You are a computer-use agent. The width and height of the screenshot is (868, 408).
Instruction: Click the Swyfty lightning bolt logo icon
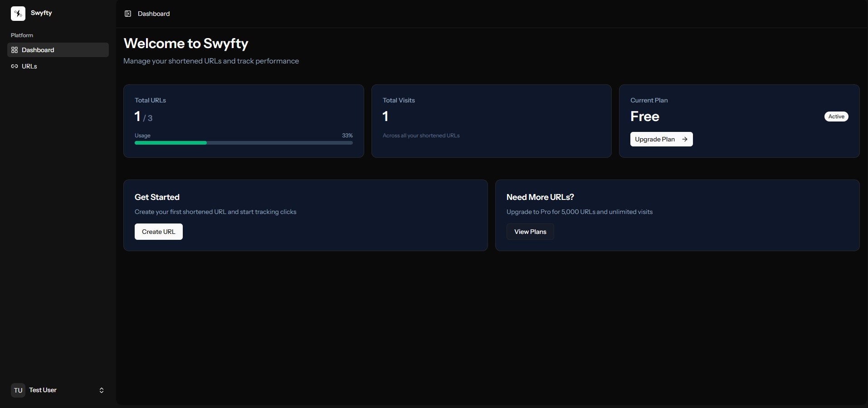coord(18,13)
